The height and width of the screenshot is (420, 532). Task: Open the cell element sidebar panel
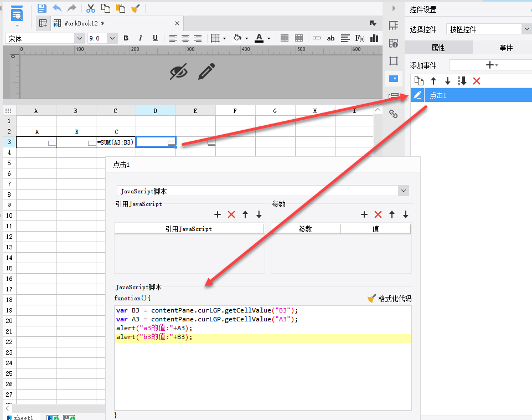[x=394, y=25]
